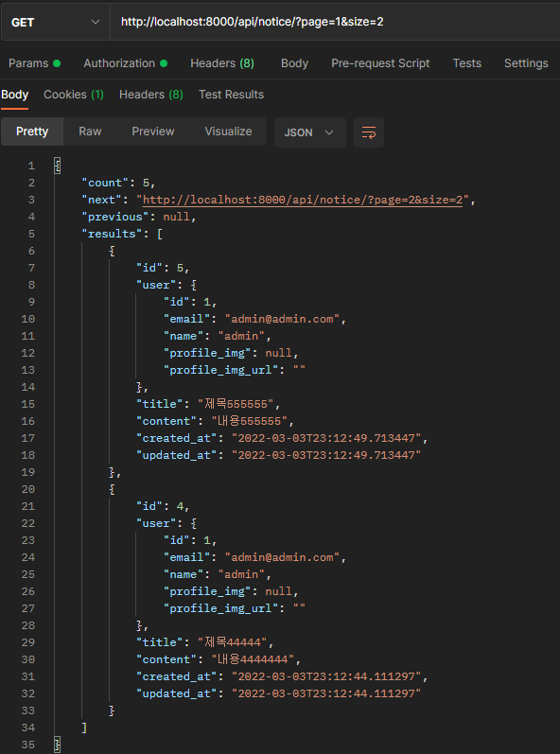Switch to the response Cookies (1) tab
560x754 pixels.
(x=74, y=95)
